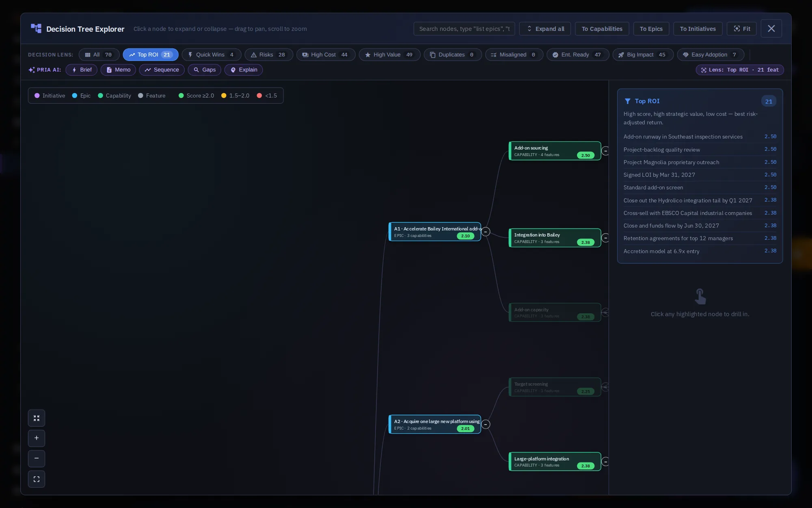Viewport: 812px width, 508px height.
Task: Click the PRIA AI sparkle icon
Action: (32, 70)
